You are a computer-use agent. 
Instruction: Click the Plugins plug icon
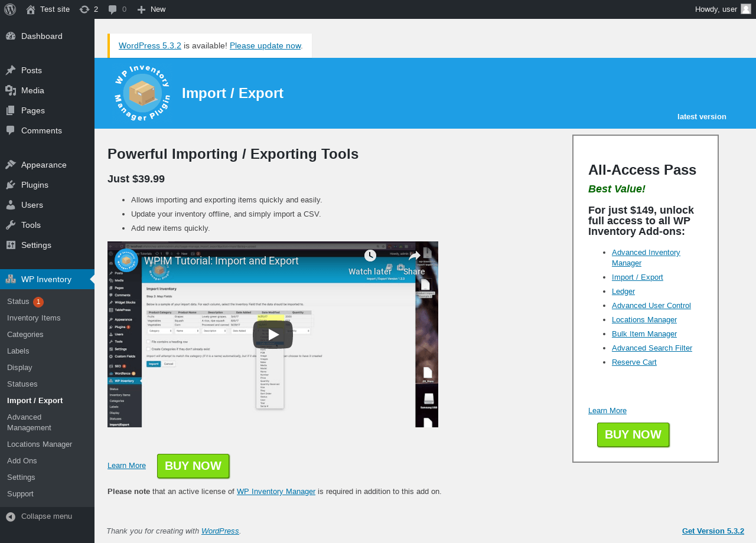(11, 185)
